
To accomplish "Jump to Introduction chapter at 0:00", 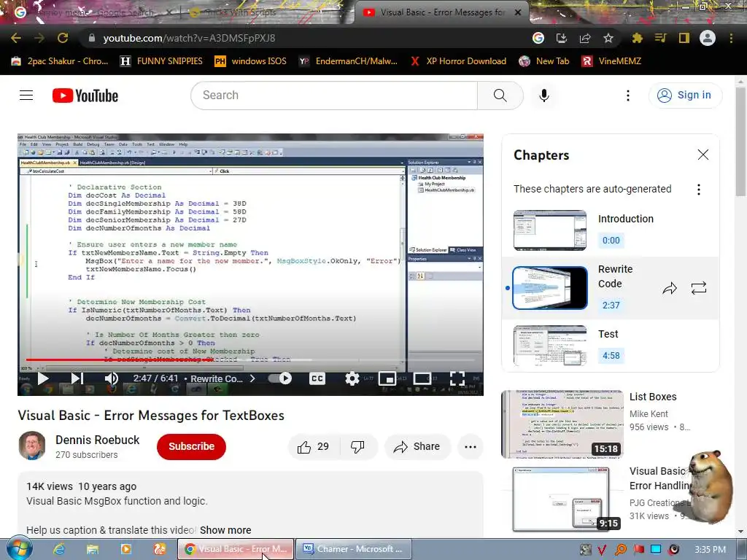I will pyautogui.click(x=611, y=230).
